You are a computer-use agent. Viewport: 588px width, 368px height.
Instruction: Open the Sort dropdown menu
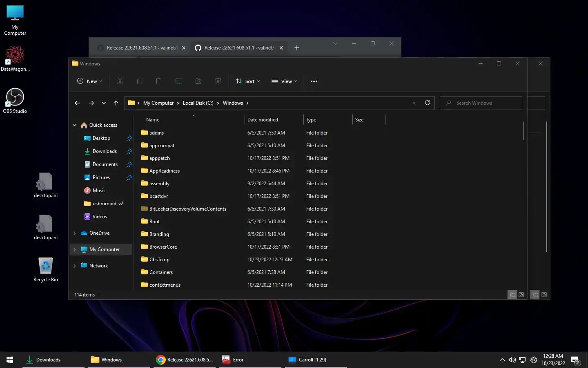(x=248, y=81)
